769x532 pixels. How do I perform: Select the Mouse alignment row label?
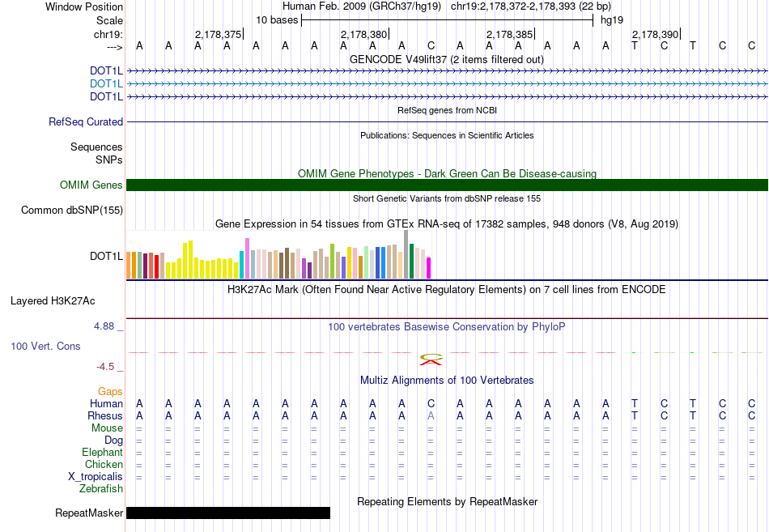[107, 428]
